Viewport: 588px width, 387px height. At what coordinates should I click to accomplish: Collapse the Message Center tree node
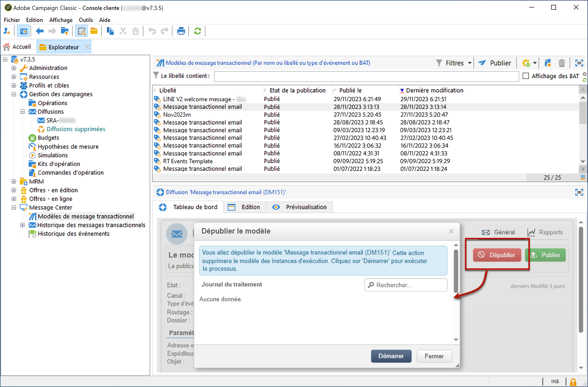pyautogui.click(x=14, y=208)
